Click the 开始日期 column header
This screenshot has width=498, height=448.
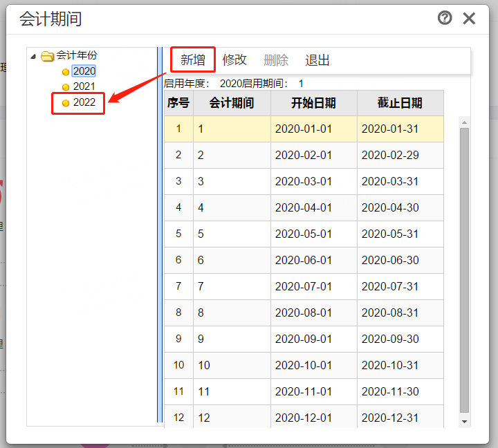pos(313,103)
